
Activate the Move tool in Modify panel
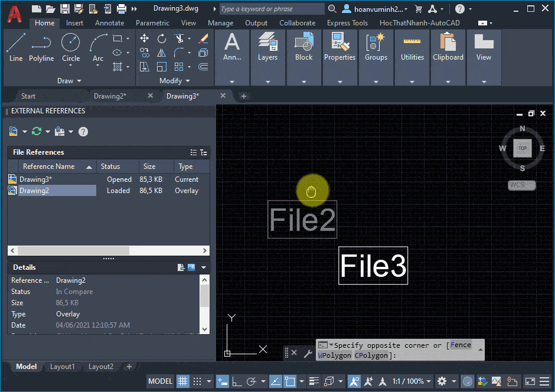tap(144, 37)
